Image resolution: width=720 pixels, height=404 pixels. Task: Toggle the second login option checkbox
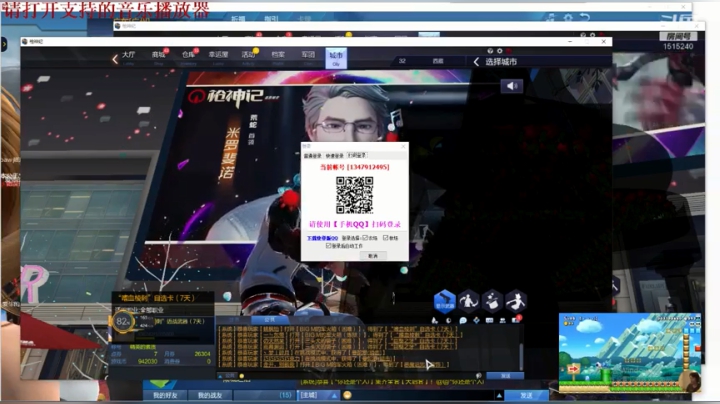click(386, 238)
